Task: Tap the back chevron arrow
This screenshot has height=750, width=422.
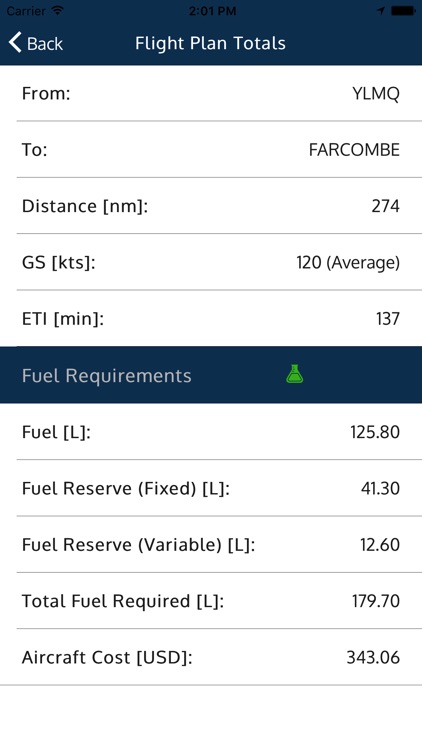Action: [x=15, y=43]
